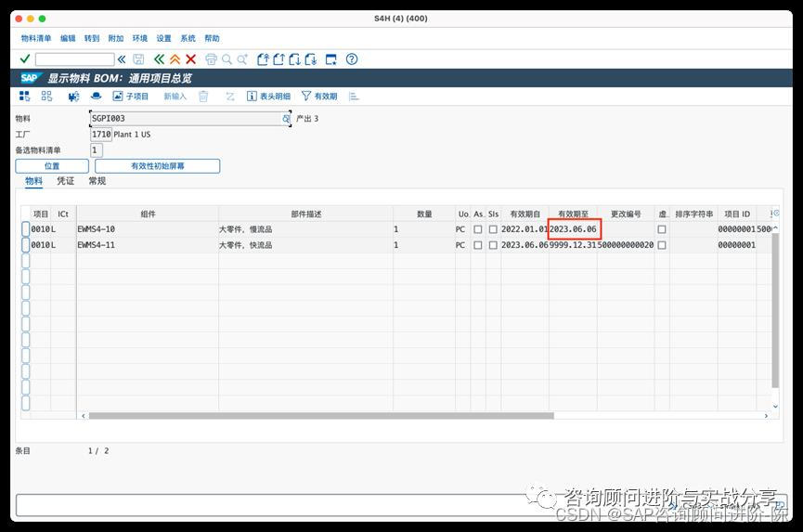Click the 组件 column header
The image size is (803, 532).
point(148,214)
